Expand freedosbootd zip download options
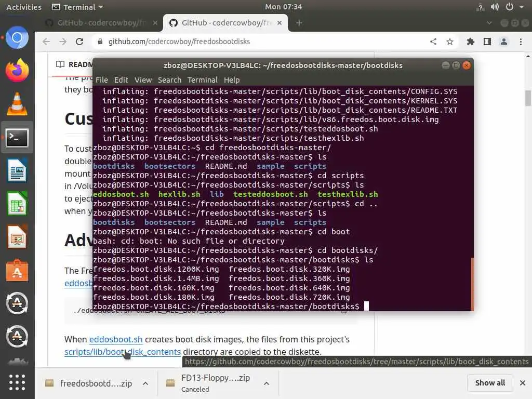 pos(145,383)
